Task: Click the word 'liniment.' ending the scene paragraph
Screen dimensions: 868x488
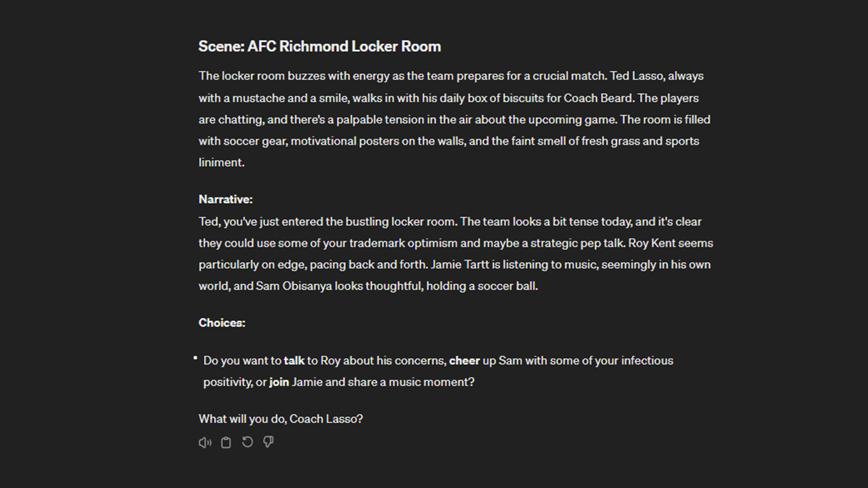Action: tap(221, 163)
